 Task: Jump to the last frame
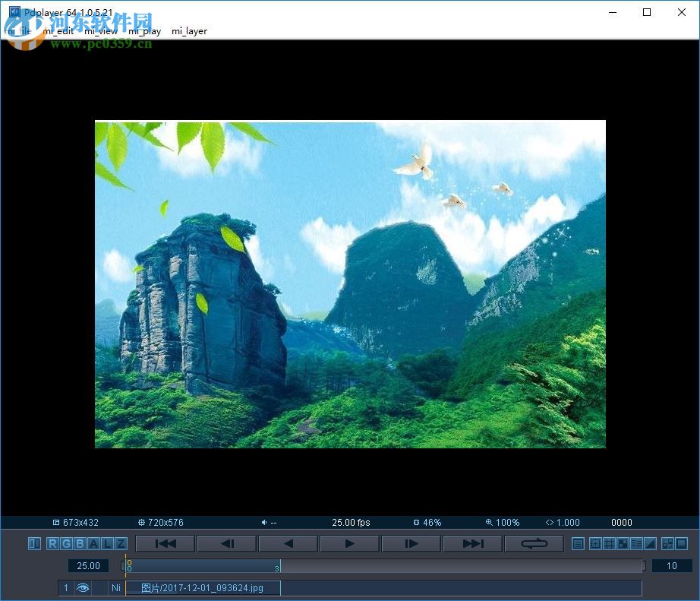[472, 543]
